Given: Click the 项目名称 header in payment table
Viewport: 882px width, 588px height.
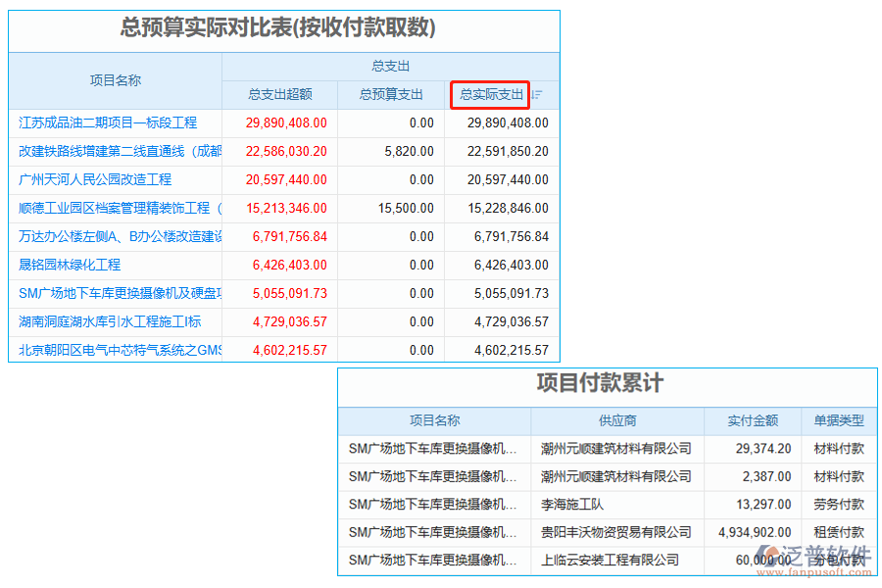Looking at the screenshot, I should tap(435, 420).
